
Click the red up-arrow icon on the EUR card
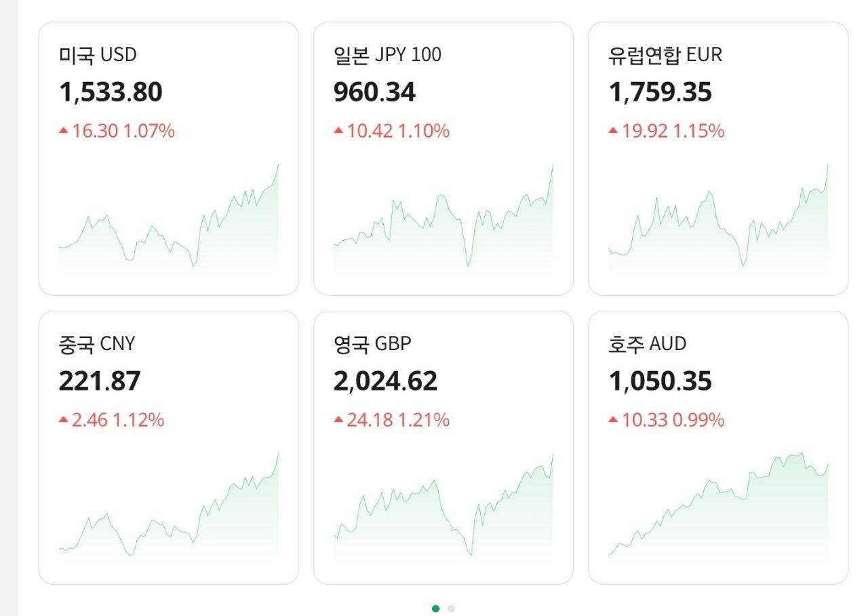click(x=613, y=130)
